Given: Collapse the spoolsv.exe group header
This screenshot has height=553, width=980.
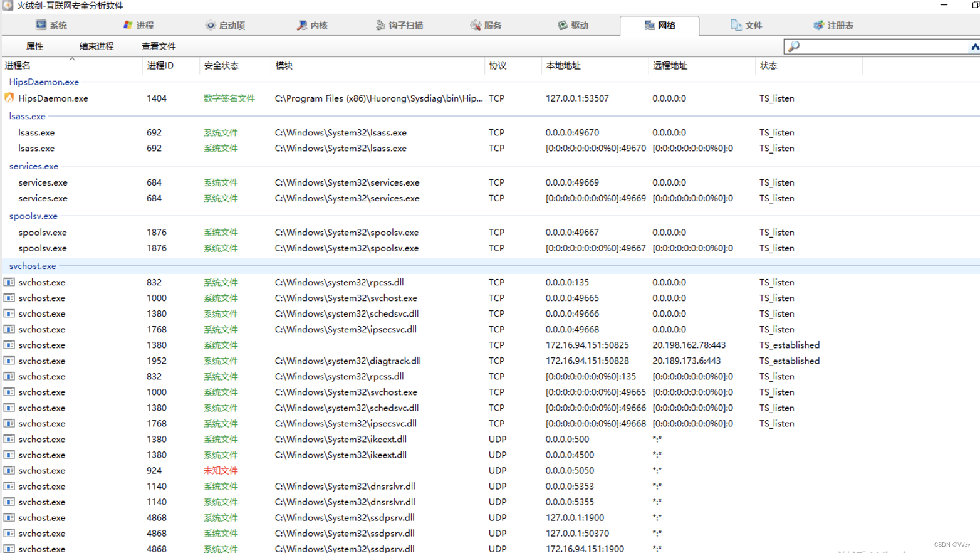Looking at the screenshot, I should coord(33,216).
